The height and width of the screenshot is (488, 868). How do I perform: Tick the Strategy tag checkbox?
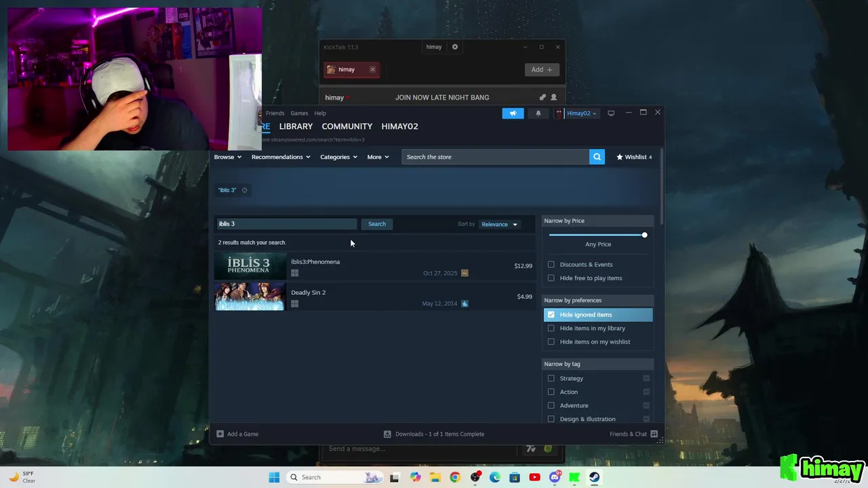click(551, 378)
